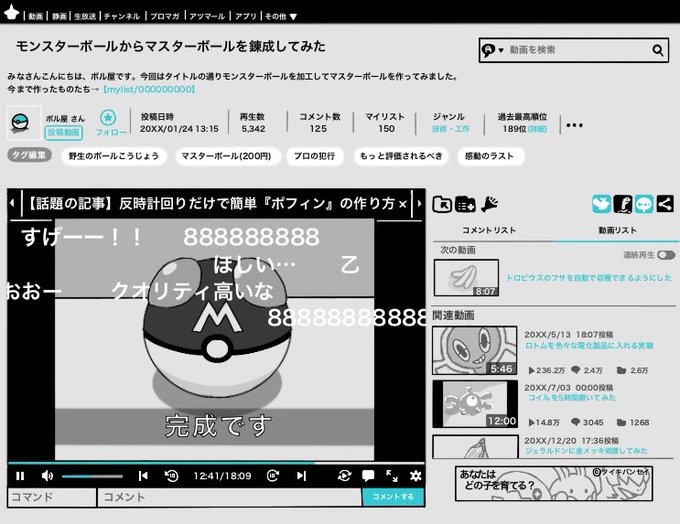Switch to the コメントリスト tab
The image size is (680, 524).
click(x=489, y=230)
